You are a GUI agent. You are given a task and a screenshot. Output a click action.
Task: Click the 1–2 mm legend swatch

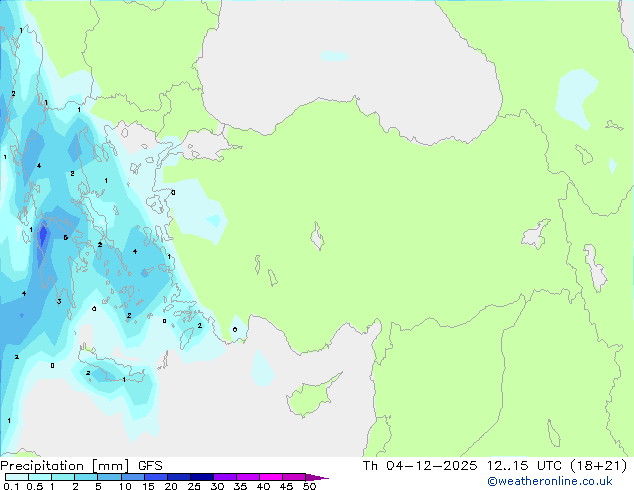[x=63, y=477]
